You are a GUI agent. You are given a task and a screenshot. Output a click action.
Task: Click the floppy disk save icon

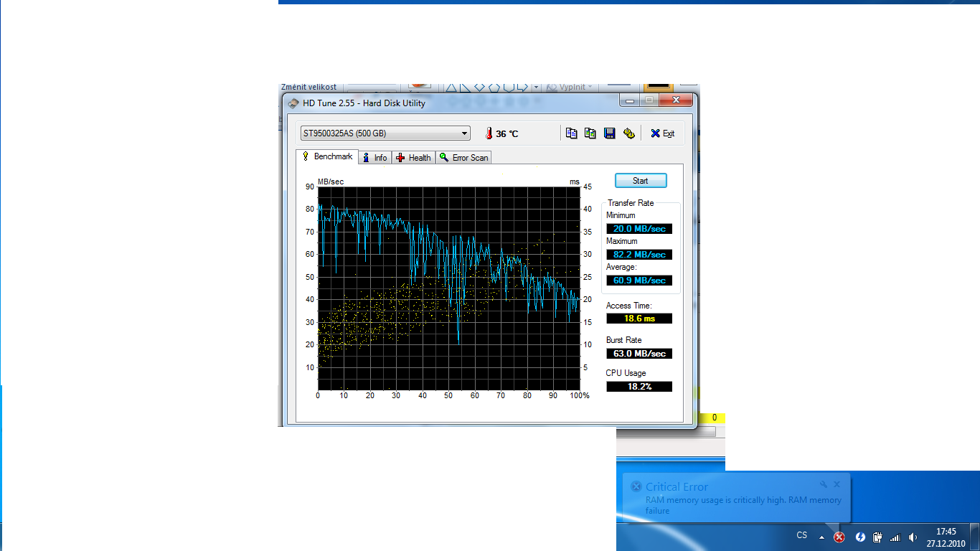tap(609, 133)
